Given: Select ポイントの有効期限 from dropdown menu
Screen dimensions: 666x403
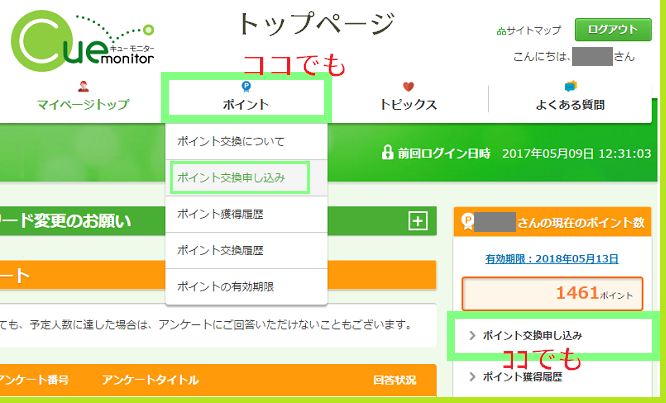Looking at the screenshot, I should [x=246, y=287].
